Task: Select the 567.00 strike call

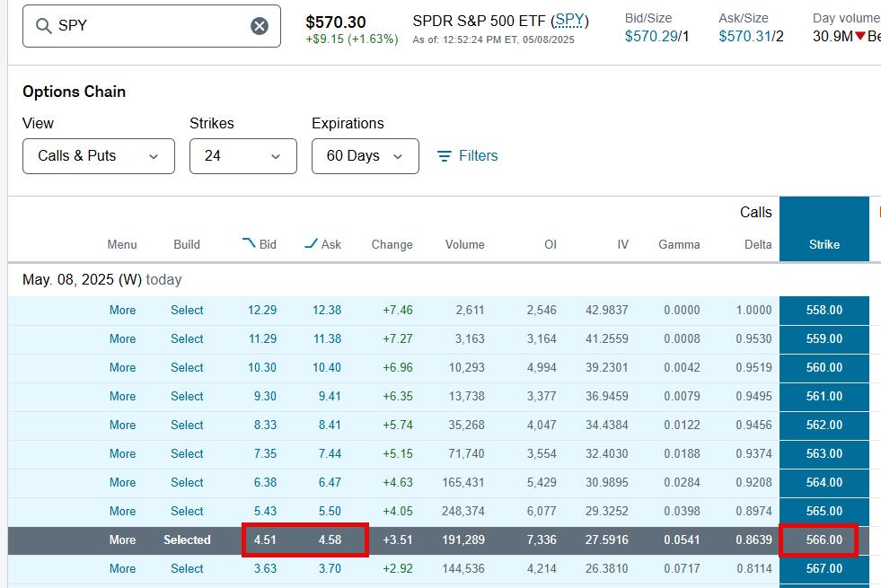Action: point(187,569)
